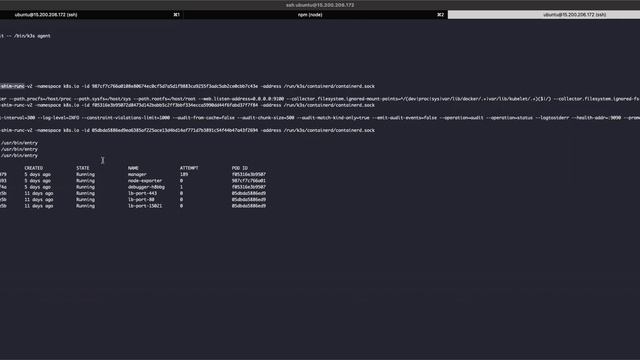Click 'Running' in the node-exporter row
The width and height of the screenshot is (640, 360).
click(85, 181)
